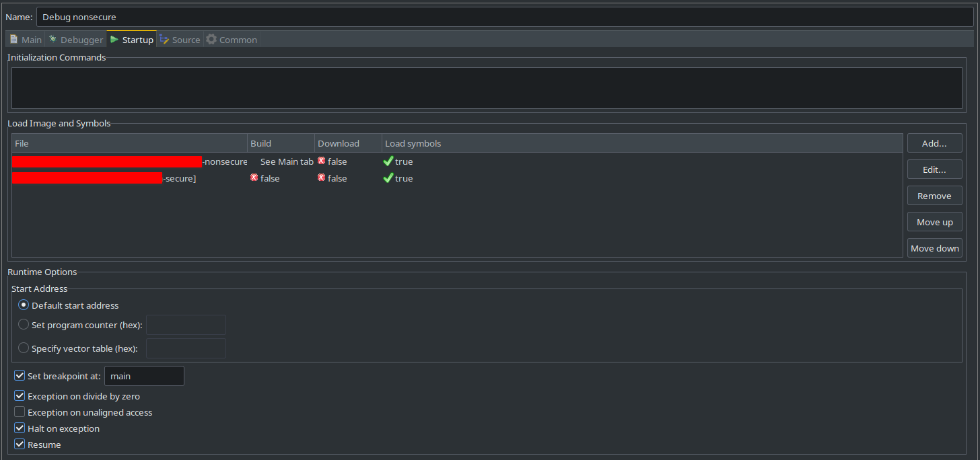Screen dimensions: 980x460
Task: Click the gear icon on the Common tab
Action: point(211,39)
